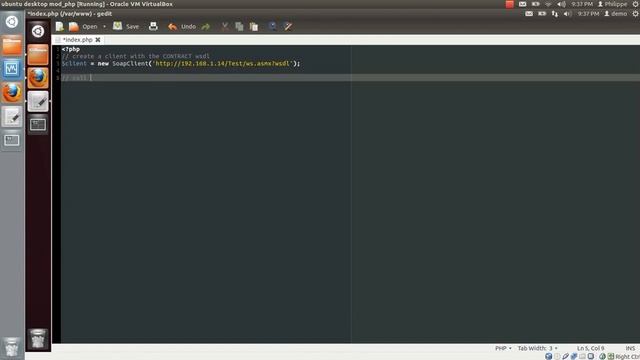Open the Trash in guest launcher

click(x=38, y=338)
